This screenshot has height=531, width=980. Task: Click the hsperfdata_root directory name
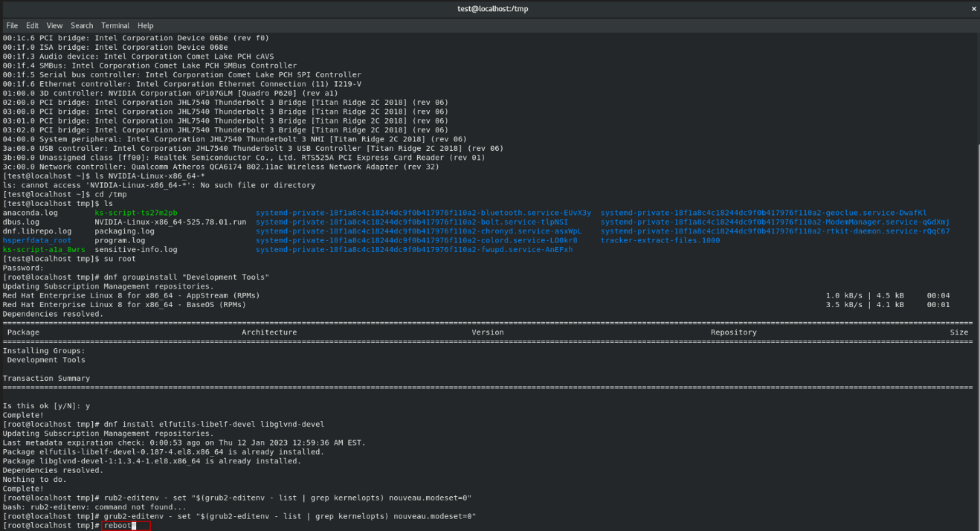[x=37, y=241]
